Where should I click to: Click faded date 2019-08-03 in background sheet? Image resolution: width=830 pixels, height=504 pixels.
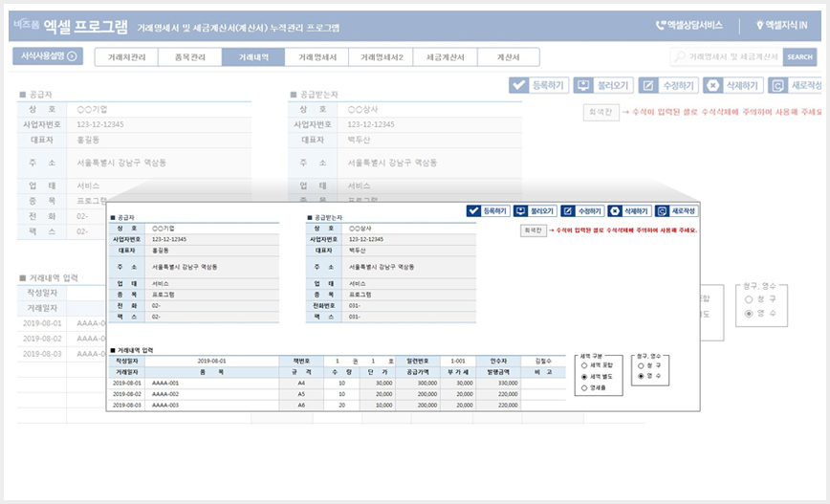tap(42, 354)
